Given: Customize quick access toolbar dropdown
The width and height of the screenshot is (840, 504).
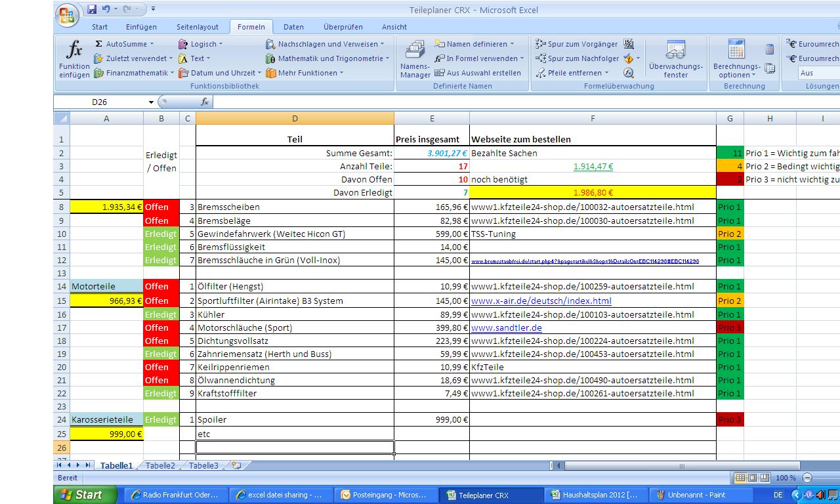Looking at the screenshot, I should tap(153, 9).
